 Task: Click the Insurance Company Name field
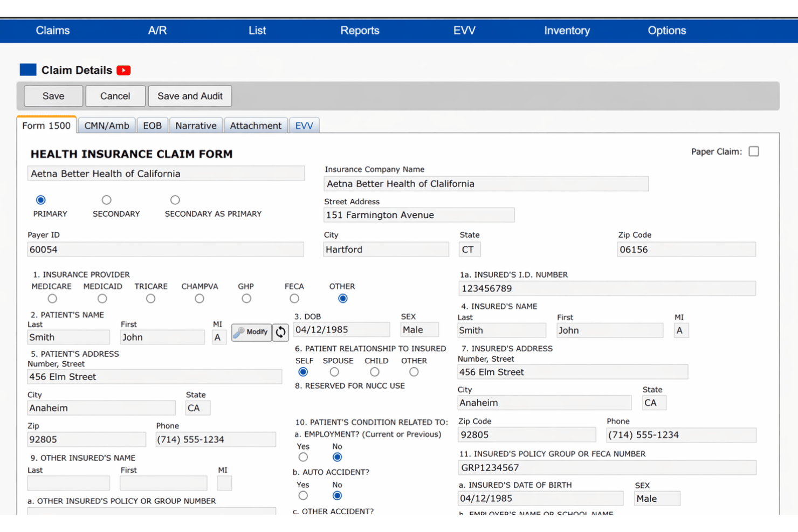pyautogui.click(x=486, y=184)
